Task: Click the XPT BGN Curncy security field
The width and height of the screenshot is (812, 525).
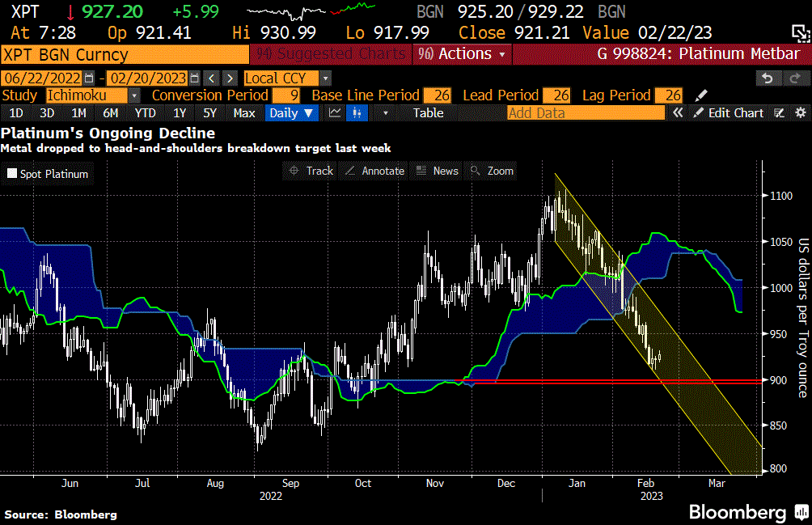Action: point(125,54)
